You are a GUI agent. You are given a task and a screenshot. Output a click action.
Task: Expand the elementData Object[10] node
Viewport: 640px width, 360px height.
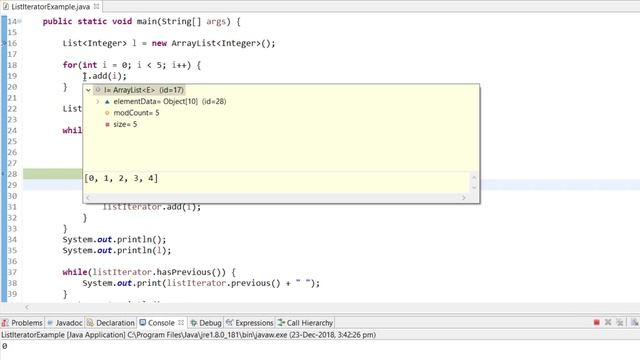tap(98, 101)
